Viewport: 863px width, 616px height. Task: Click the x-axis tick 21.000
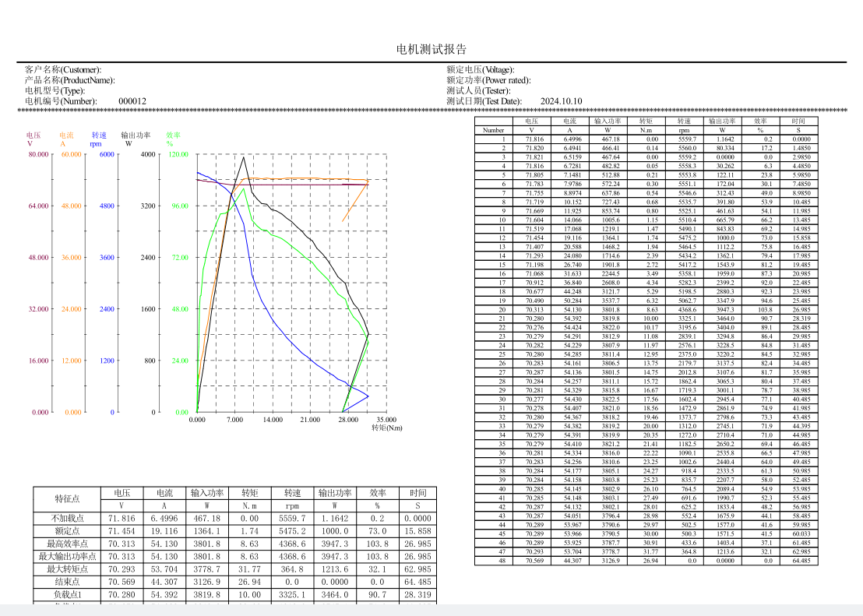[x=311, y=420]
